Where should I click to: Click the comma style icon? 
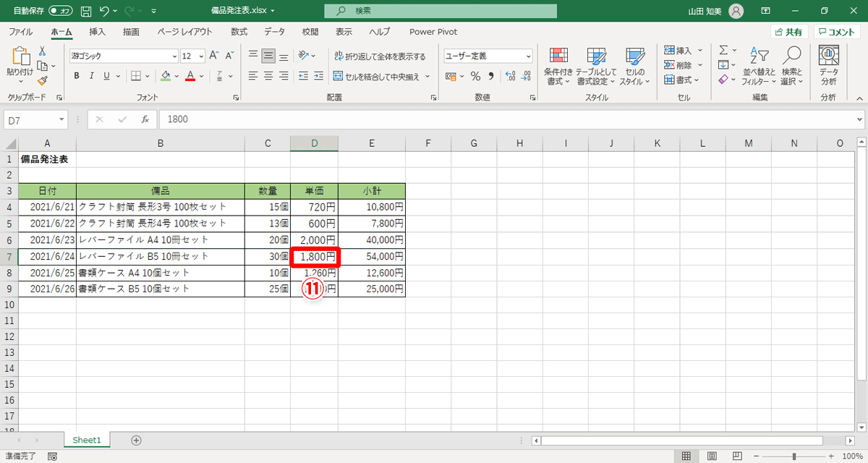coord(491,75)
